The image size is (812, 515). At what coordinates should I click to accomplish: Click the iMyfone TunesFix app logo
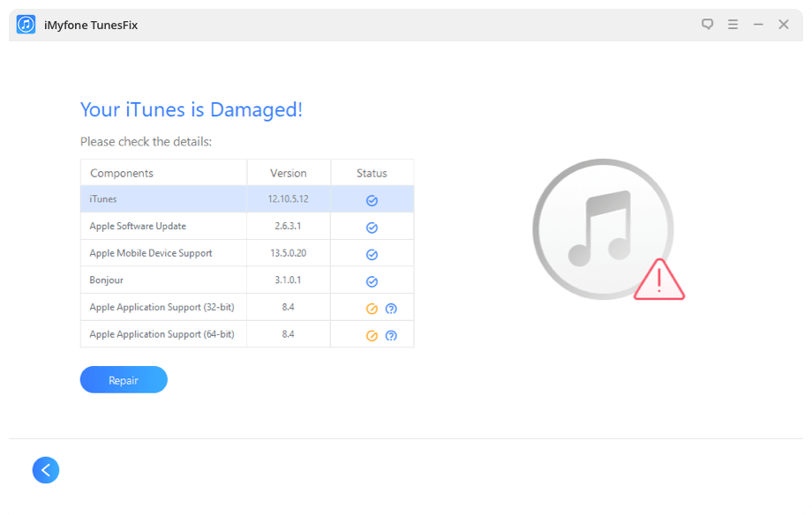coord(26,25)
